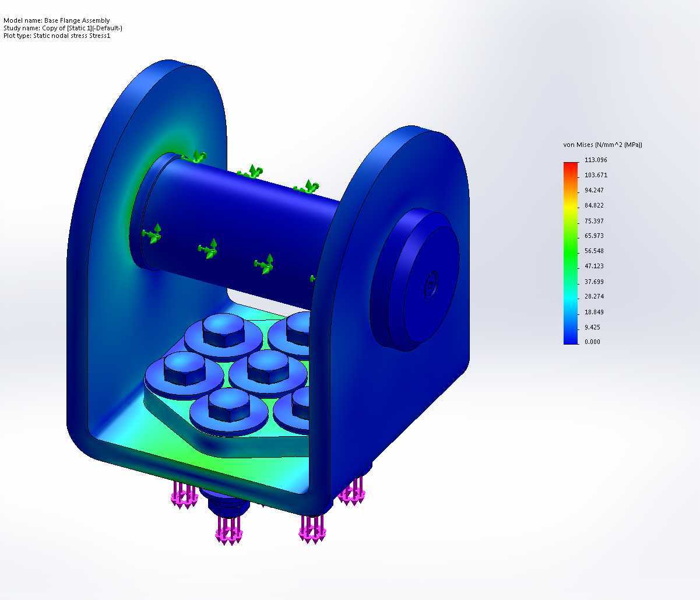Select the legend value 37.699
This screenshot has height=600, width=700.
[595, 282]
